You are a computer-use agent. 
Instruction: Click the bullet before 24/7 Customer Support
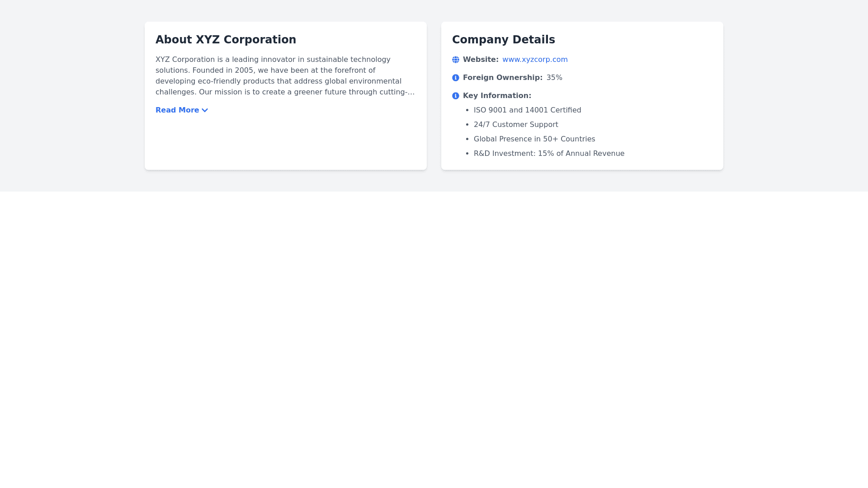click(x=467, y=125)
